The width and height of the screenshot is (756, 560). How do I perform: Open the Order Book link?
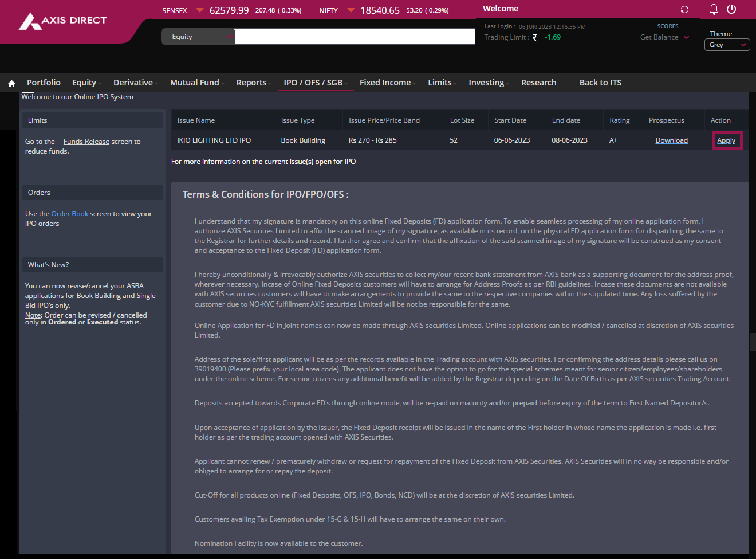pyautogui.click(x=69, y=214)
